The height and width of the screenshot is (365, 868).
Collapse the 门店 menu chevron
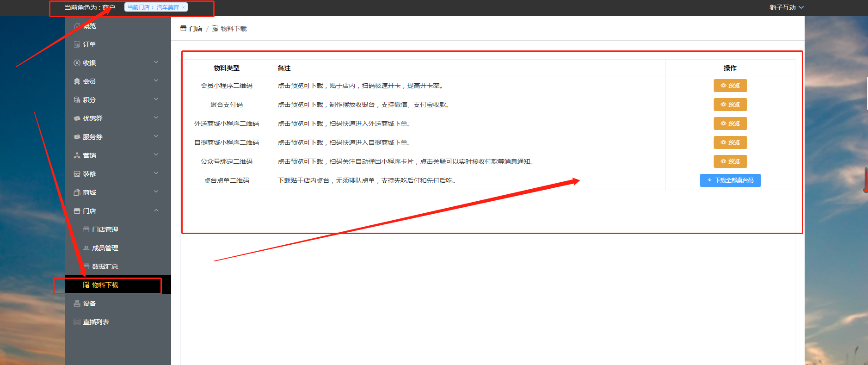[156, 210]
